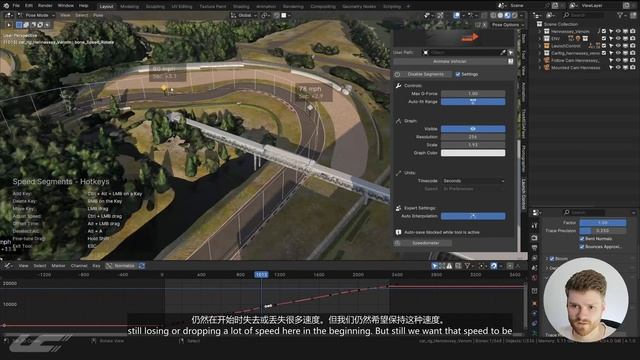Choose the extend selection mode icon
The height and width of the screenshot is (360, 640).
[26, 25]
